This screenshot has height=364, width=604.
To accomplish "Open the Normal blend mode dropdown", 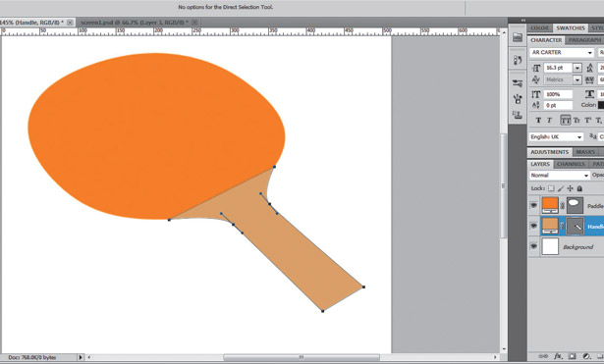I will (560, 175).
